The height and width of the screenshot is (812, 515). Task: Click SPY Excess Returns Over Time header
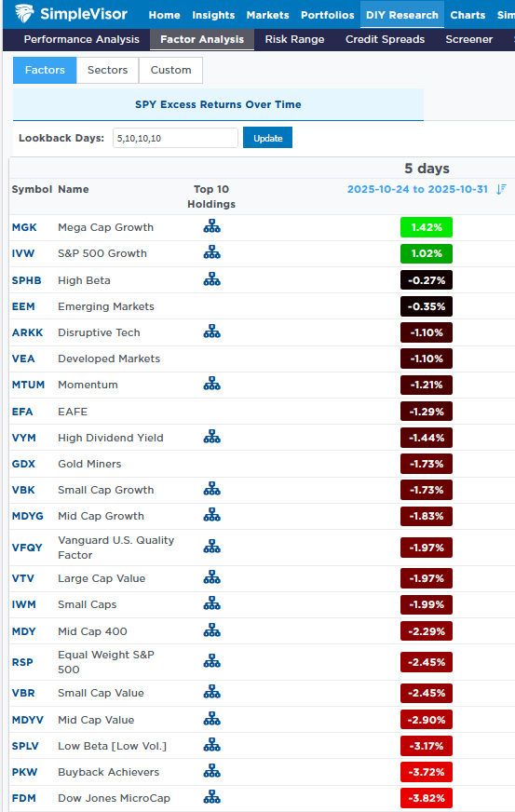218,104
